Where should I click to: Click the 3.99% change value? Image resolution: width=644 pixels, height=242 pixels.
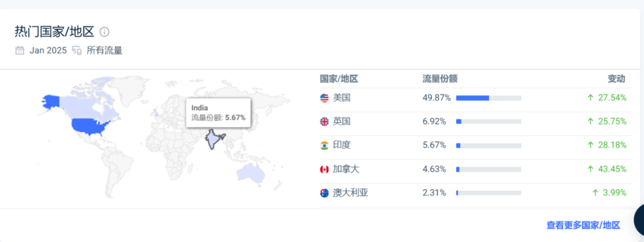614,192
